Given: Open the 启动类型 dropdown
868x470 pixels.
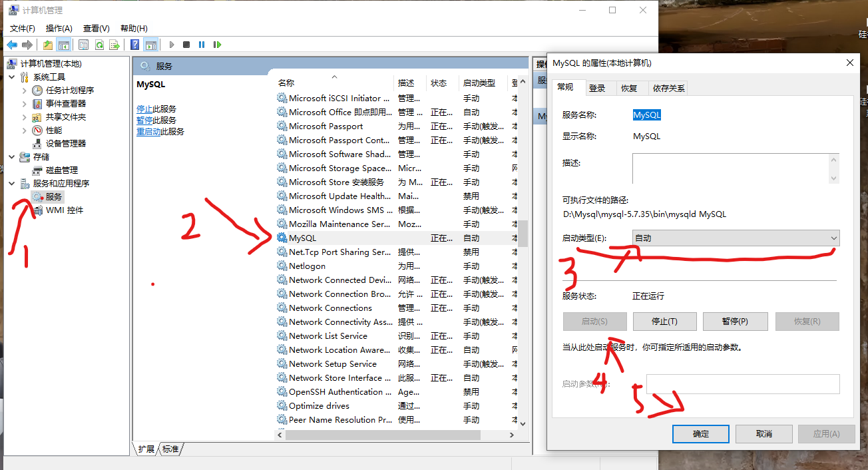Looking at the screenshot, I should (736, 238).
